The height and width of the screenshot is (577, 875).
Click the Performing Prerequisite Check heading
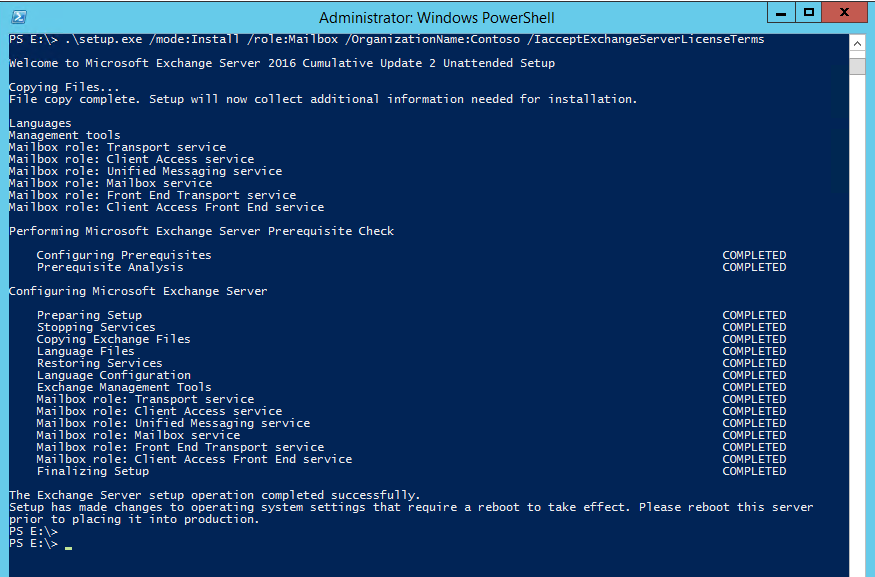coord(201,231)
